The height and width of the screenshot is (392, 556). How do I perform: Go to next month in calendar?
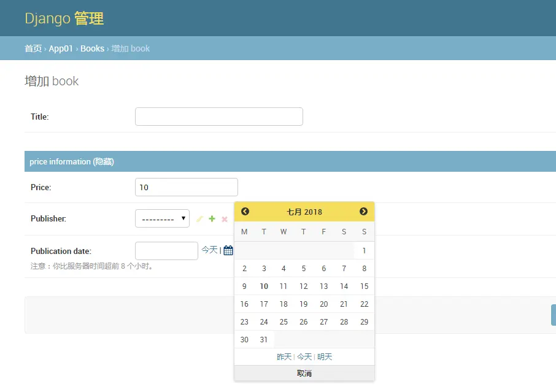363,212
